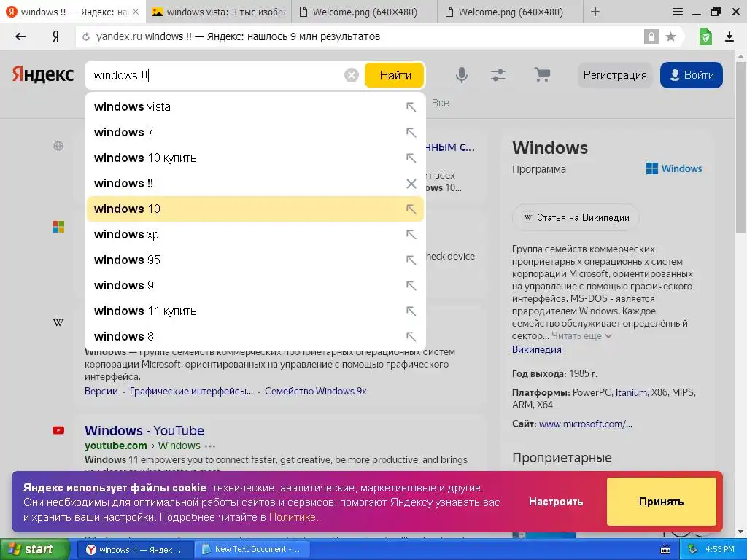Fill in 'windows xp' with its arrow icon

coord(411,234)
